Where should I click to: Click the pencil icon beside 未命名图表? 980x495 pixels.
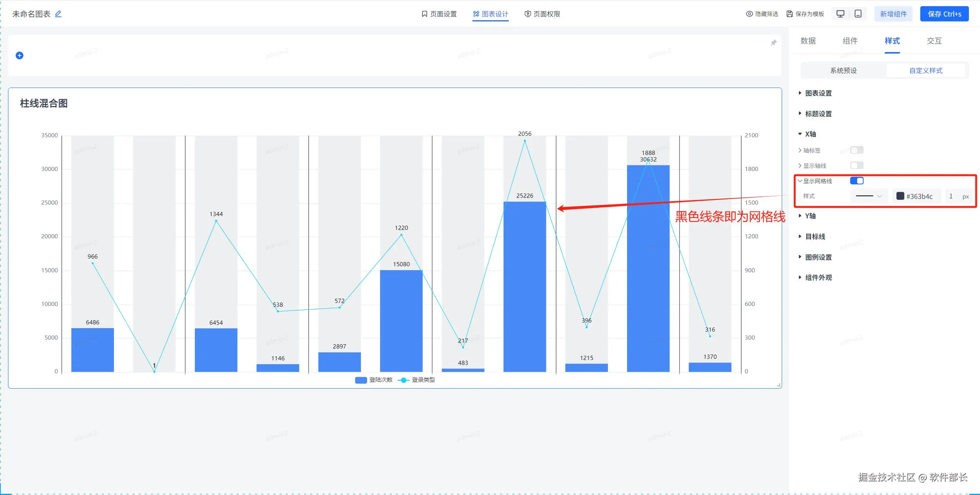click(58, 14)
